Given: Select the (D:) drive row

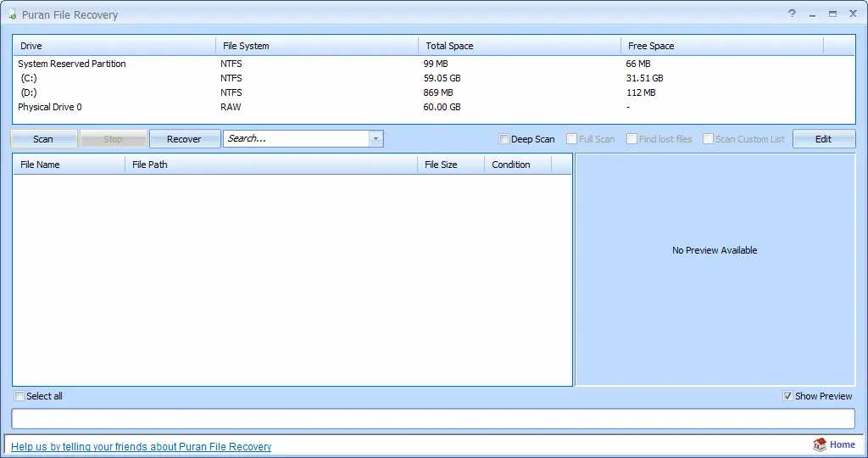Looking at the screenshot, I should click(x=433, y=92).
